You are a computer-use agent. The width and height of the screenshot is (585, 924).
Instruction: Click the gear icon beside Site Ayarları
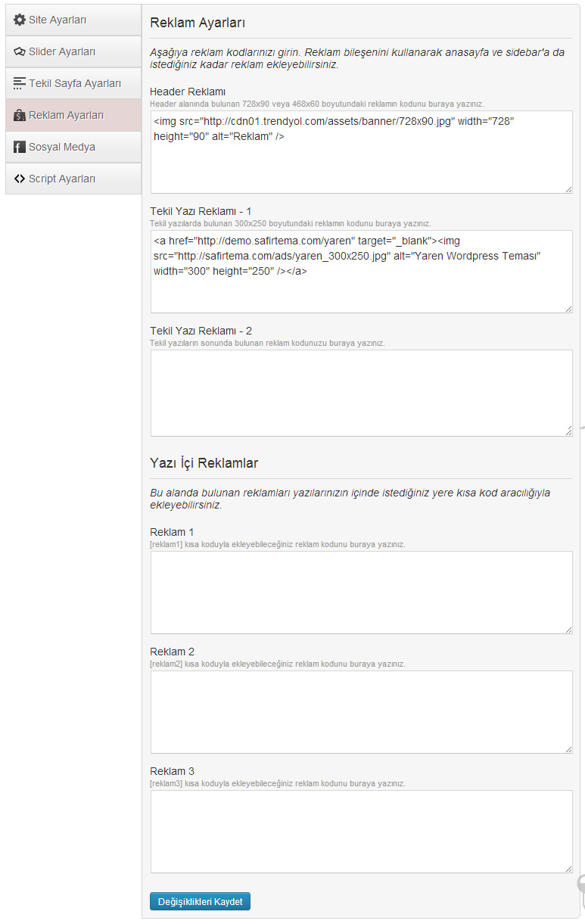tap(20, 20)
